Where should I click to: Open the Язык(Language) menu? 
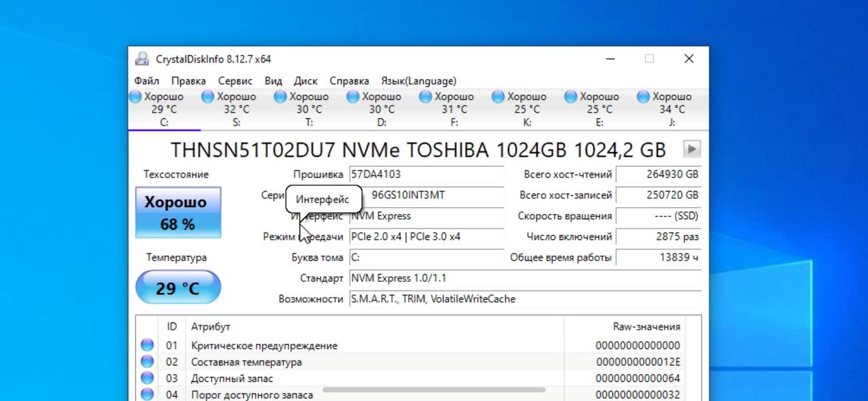click(418, 81)
